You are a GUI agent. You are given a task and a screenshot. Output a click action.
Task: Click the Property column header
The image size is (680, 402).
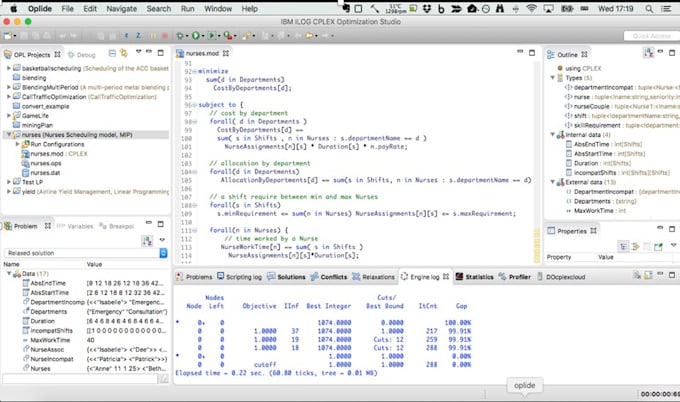pos(559,257)
